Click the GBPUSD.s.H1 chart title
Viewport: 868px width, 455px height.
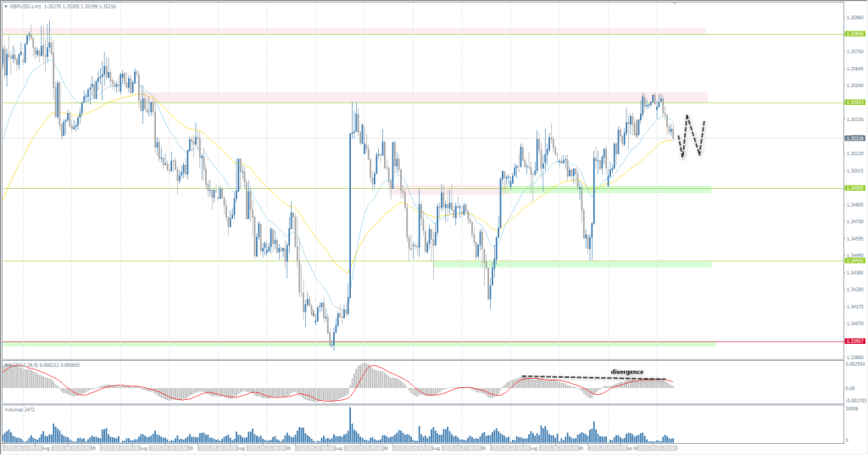30,5
